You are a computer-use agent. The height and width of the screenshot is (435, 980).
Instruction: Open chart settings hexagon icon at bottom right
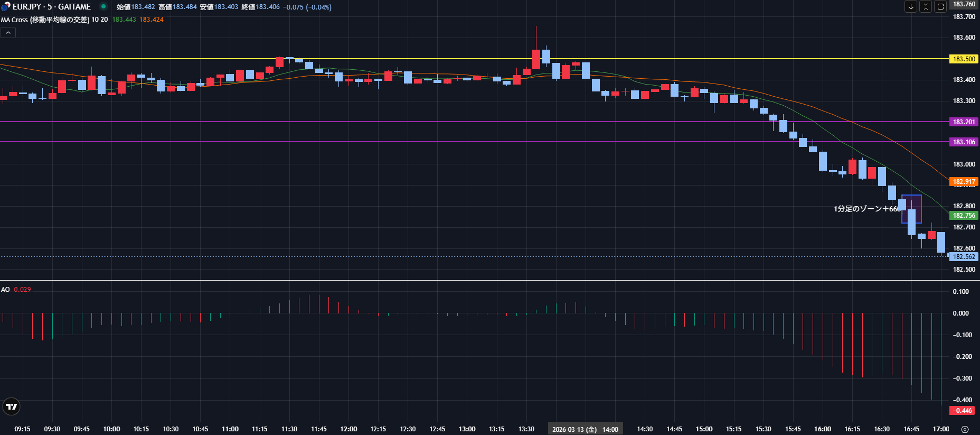pyautogui.click(x=965, y=429)
